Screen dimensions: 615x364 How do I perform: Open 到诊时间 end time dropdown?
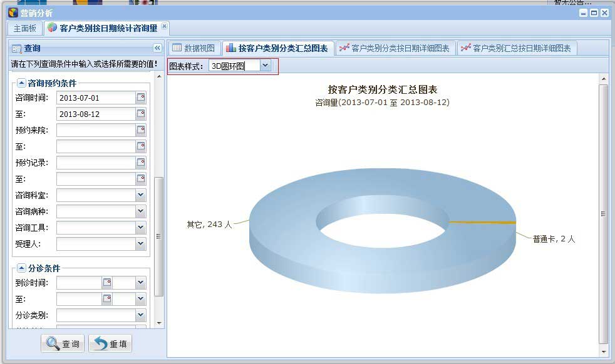pos(141,299)
